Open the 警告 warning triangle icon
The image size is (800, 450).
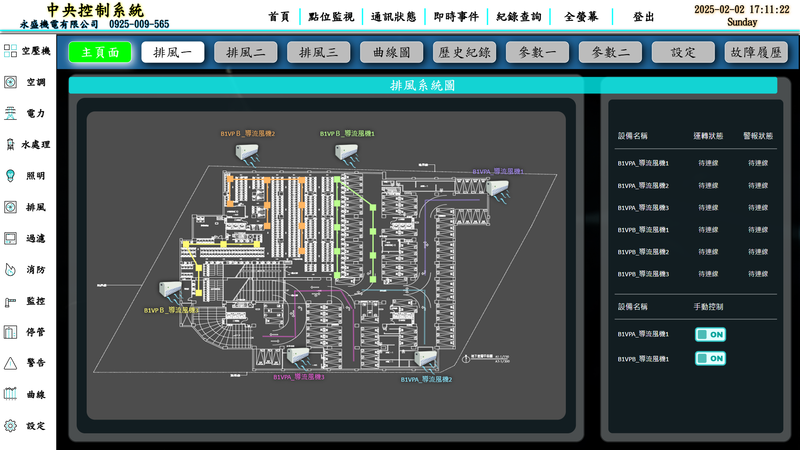click(10, 363)
